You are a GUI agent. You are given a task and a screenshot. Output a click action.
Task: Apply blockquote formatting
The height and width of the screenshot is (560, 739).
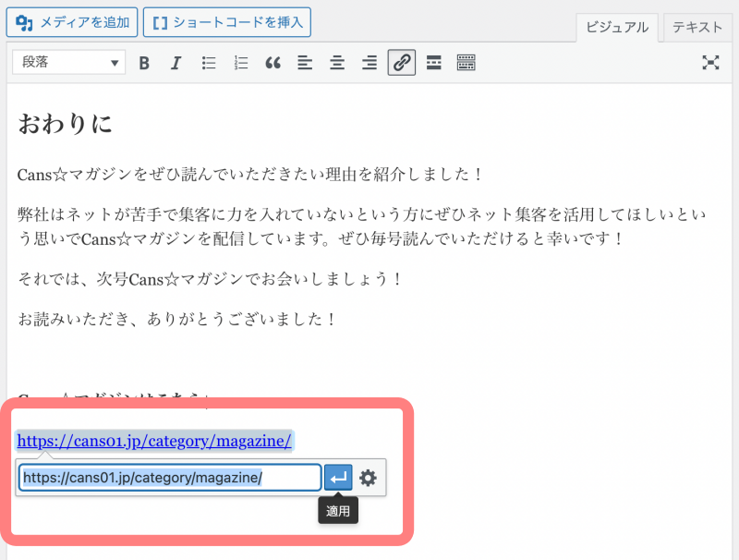point(273,63)
